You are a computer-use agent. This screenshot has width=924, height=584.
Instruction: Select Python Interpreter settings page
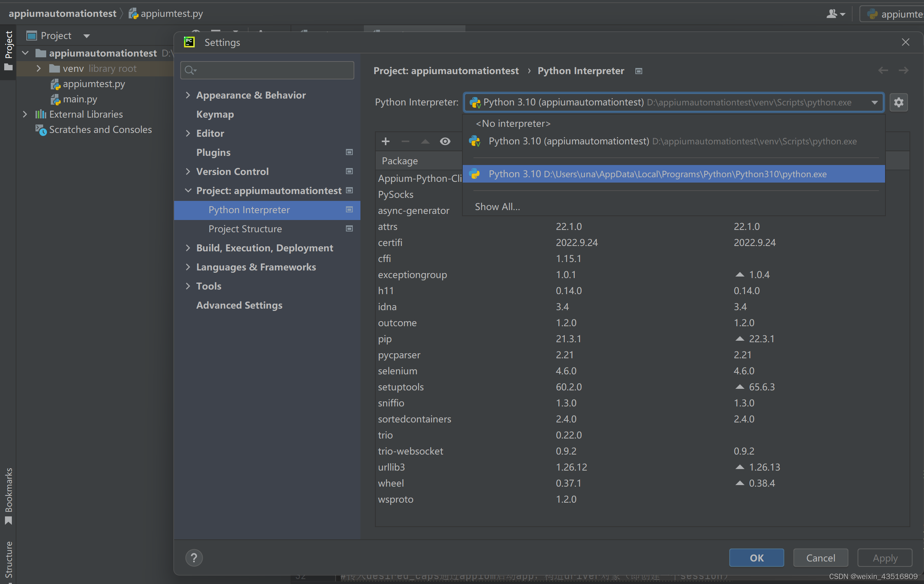(x=249, y=209)
